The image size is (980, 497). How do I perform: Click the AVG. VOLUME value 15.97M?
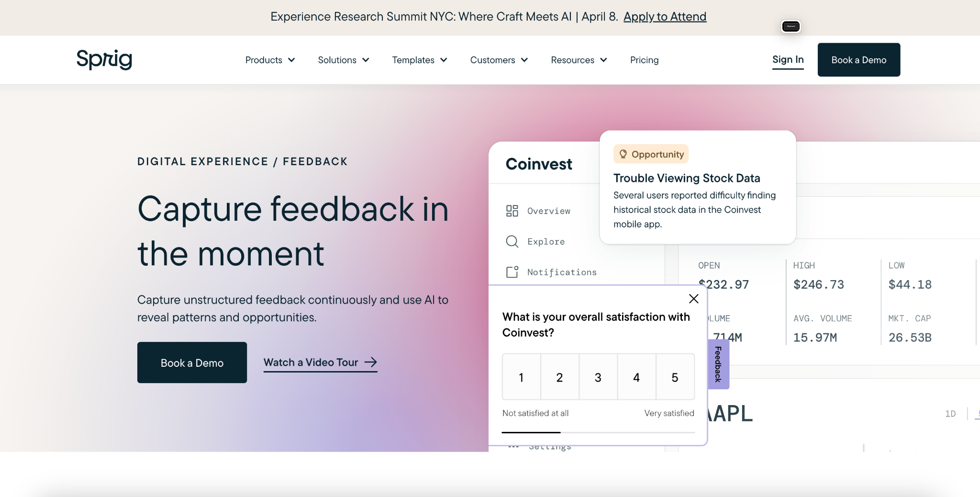(x=815, y=338)
